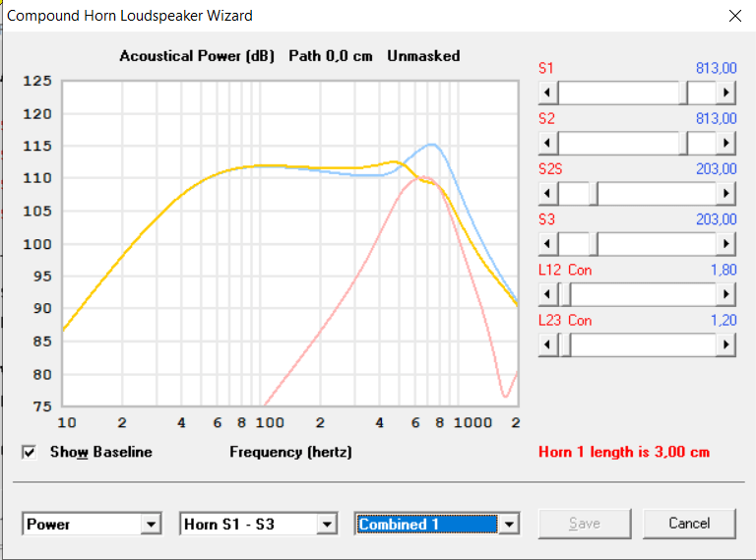
Task: Click the S3 slider right arrow
Action: point(726,244)
